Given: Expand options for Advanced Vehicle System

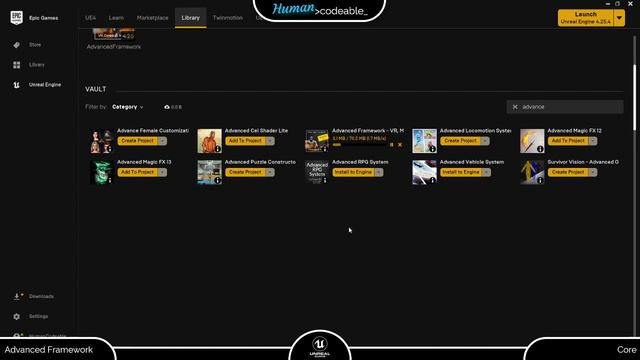Looking at the screenshot, I should click(486, 172).
